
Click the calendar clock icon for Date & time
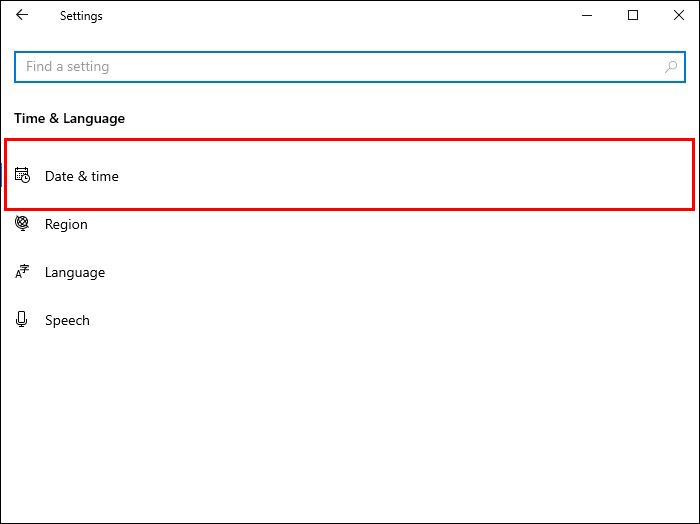(22, 176)
